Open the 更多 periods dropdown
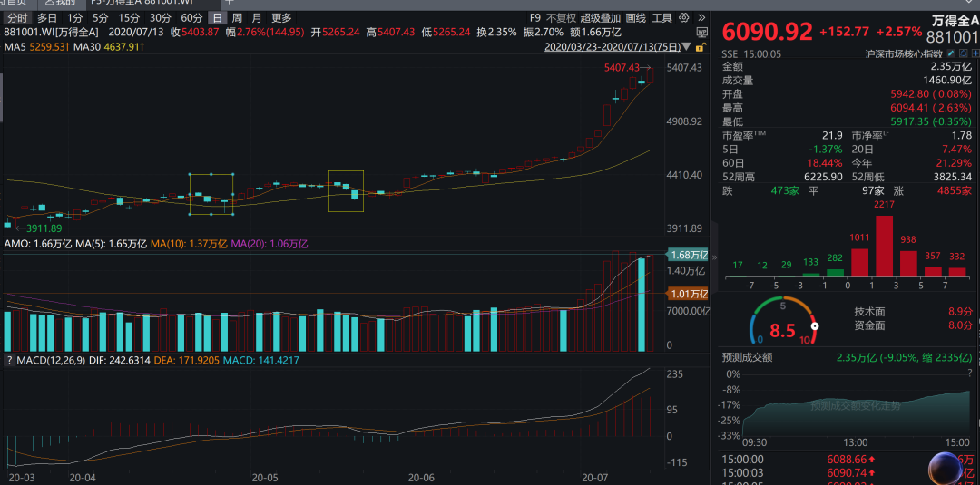 coord(281,17)
